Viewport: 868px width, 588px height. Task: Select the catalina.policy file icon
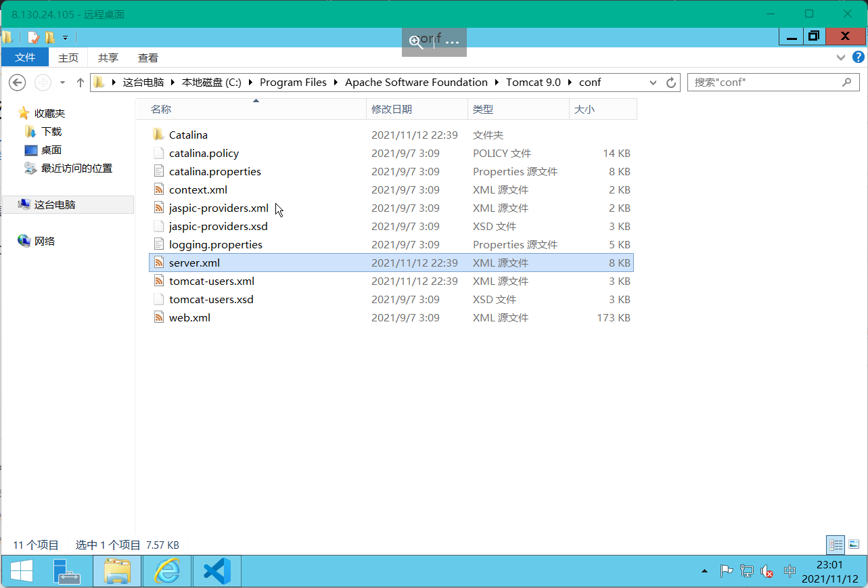(x=158, y=153)
